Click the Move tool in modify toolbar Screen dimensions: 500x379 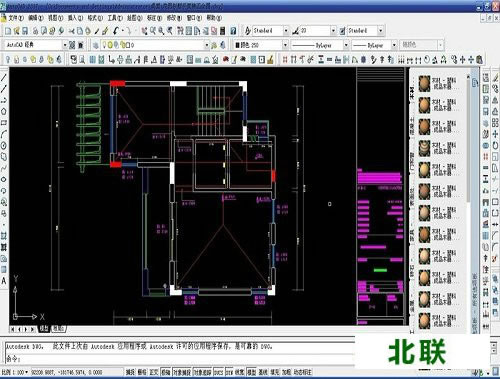pyautogui.click(x=495, y=134)
